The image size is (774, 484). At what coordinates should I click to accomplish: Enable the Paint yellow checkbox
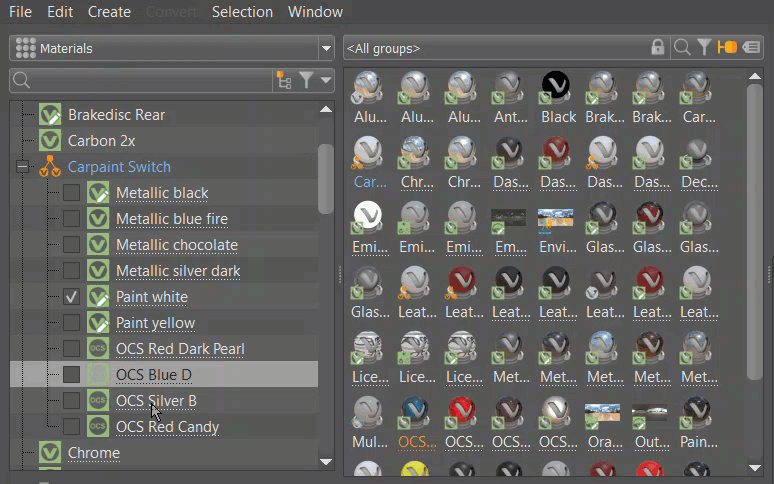point(71,323)
